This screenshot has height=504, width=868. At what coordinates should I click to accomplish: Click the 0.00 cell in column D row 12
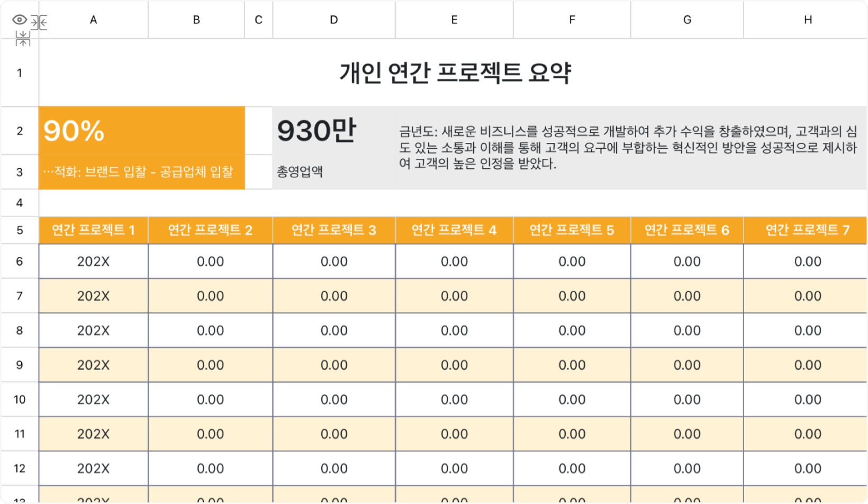(x=334, y=468)
